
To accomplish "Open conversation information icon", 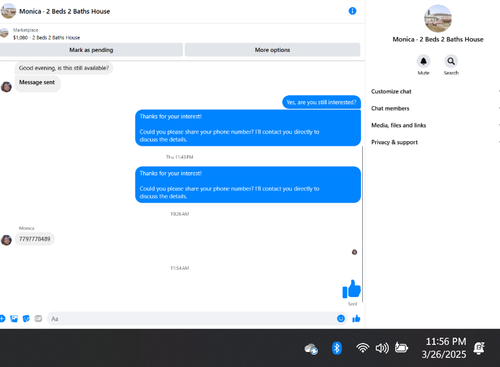I will pos(352,11).
